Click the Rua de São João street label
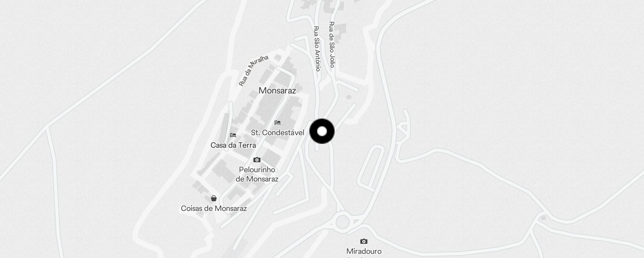Image resolution: width=644 pixels, height=258 pixels. 332,45
